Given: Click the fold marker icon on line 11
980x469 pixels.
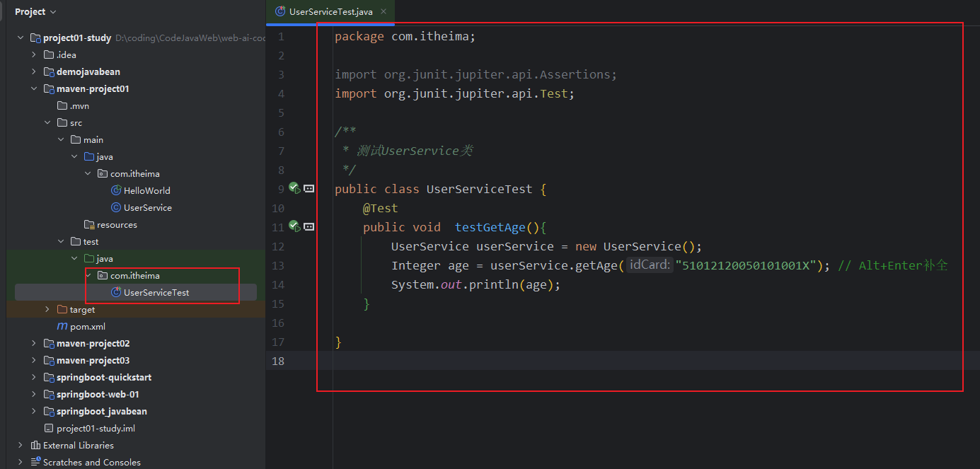Looking at the screenshot, I should (x=309, y=226).
